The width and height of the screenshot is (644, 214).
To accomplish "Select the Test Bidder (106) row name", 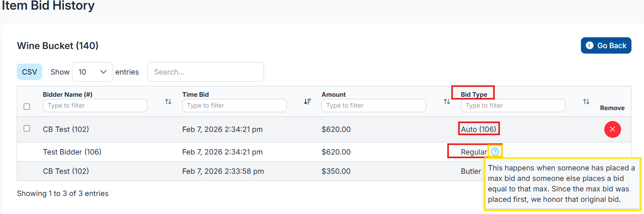I will [x=72, y=152].
